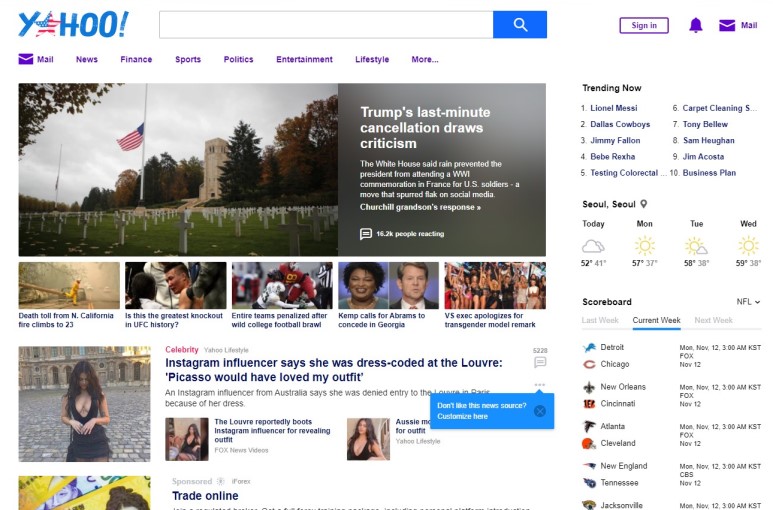This screenshot has width=773, height=510.
Task: Click the Tennessee Titans logo
Action: click(589, 483)
